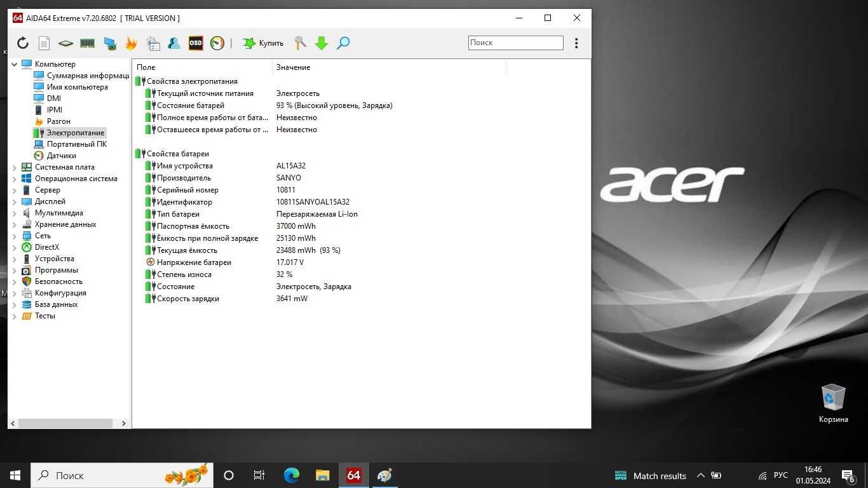Click the gauge sensor toolbar icon
The image size is (868, 488).
pyautogui.click(x=217, y=43)
